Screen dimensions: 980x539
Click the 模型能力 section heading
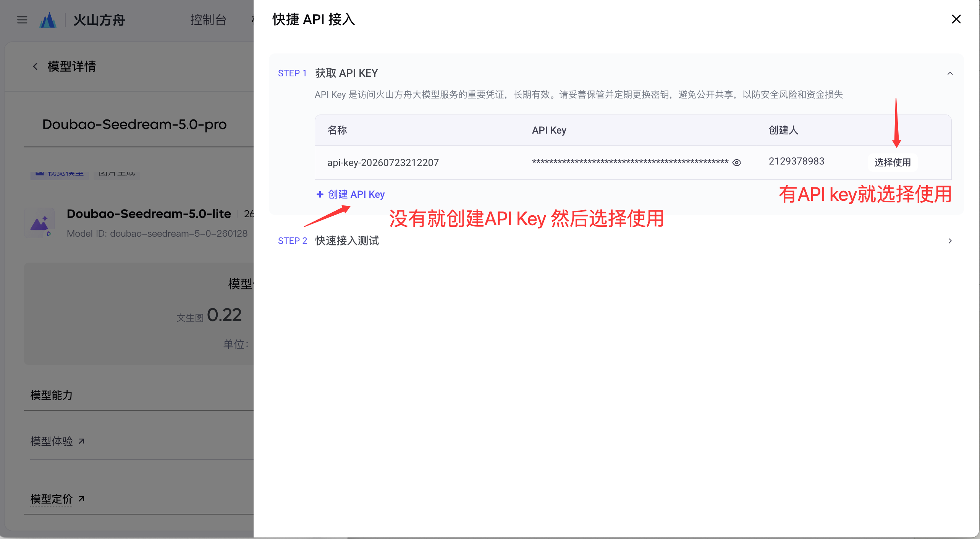[x=52, y=395]
